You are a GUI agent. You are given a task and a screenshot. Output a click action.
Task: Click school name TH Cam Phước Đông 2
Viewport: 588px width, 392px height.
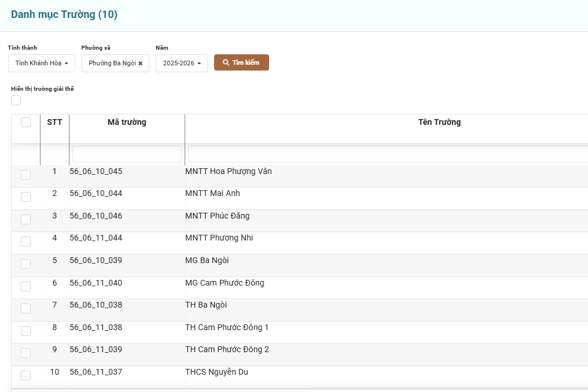[227, 350]
